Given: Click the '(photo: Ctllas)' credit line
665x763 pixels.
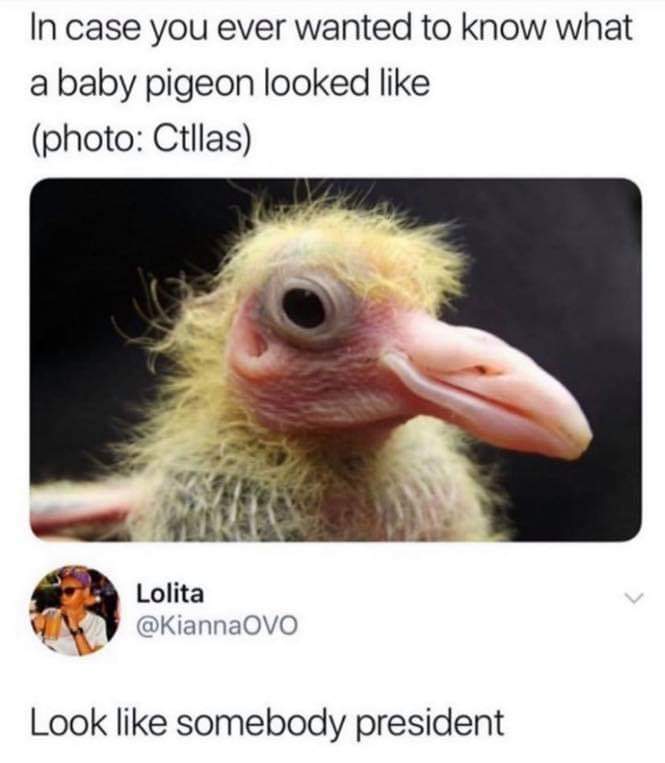Looking at the screenshot, I should [141, 140].
